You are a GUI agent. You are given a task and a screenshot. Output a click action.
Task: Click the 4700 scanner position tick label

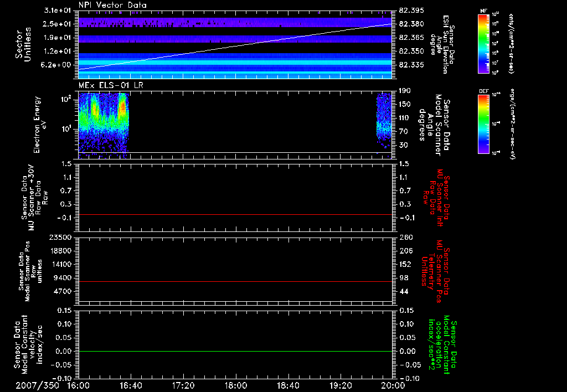point(63,291)
